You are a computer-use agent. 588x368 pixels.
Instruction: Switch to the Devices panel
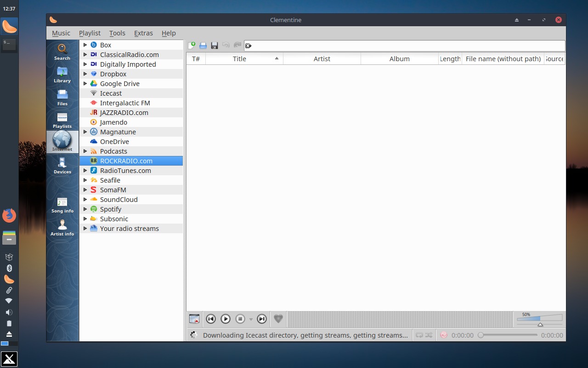(62, 165)
